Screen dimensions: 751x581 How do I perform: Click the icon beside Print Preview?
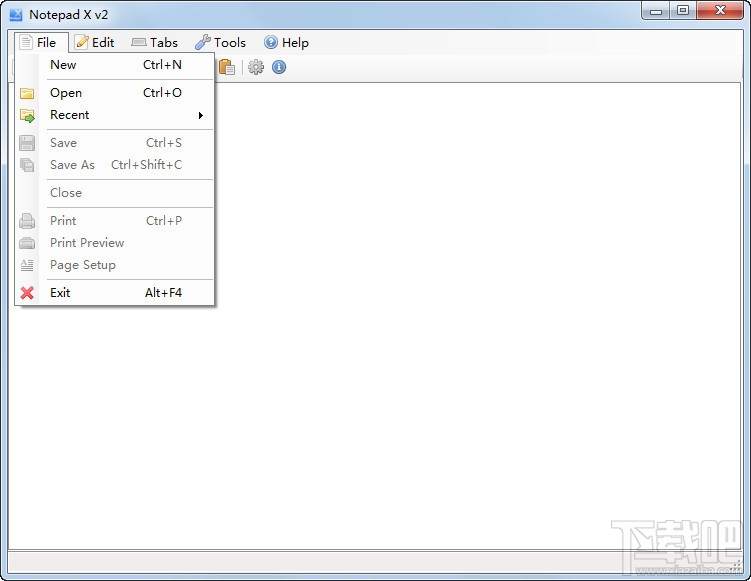pos(27,243)
